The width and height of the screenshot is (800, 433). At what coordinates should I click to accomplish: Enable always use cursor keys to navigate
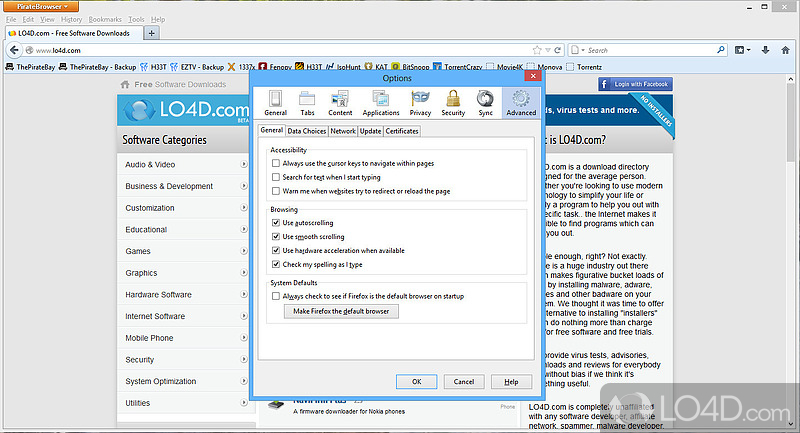point(276,163)
